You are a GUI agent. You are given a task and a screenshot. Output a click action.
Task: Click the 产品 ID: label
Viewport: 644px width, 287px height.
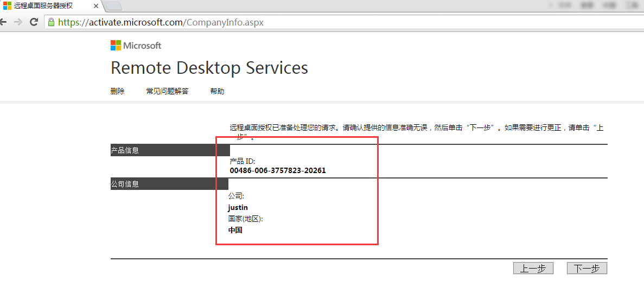point(243,161)
